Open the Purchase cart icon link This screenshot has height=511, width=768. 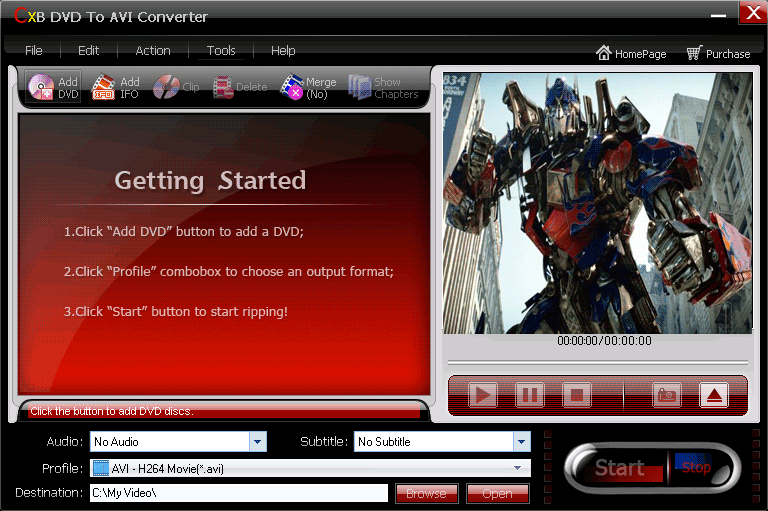718,53
